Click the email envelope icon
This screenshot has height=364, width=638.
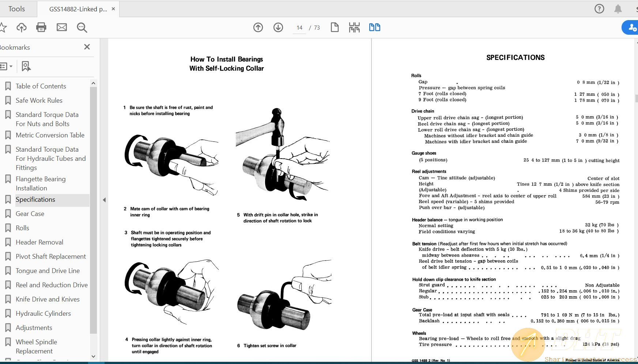62,27
